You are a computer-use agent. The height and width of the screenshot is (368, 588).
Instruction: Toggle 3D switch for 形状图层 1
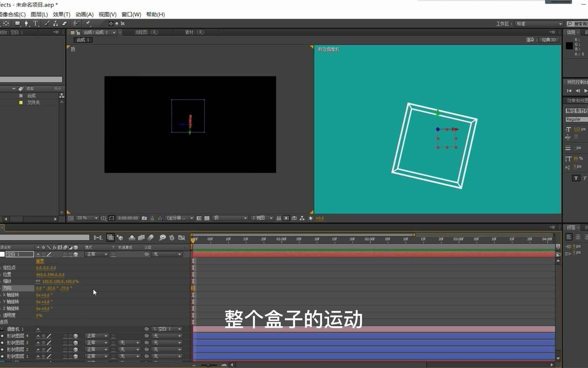coord(76,356)
